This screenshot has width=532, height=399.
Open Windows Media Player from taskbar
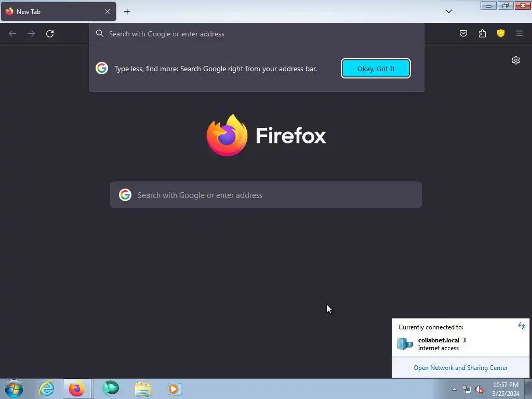coord(175,389)
